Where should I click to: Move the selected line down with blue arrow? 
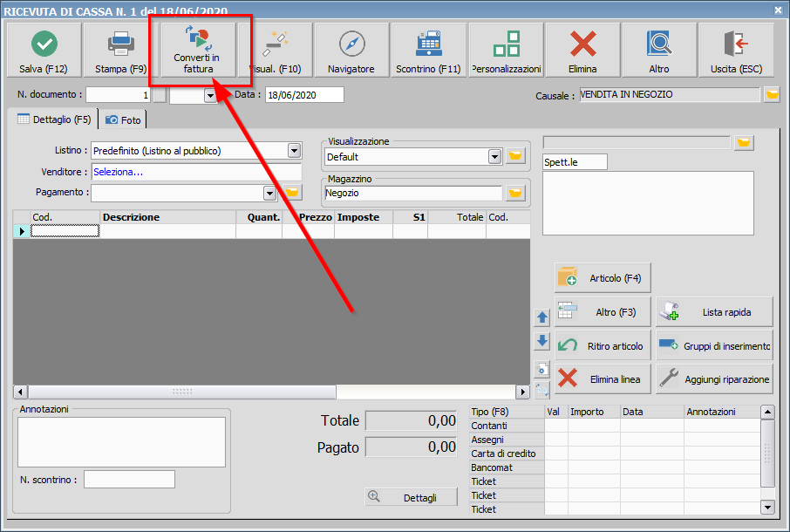pos(542,341)
